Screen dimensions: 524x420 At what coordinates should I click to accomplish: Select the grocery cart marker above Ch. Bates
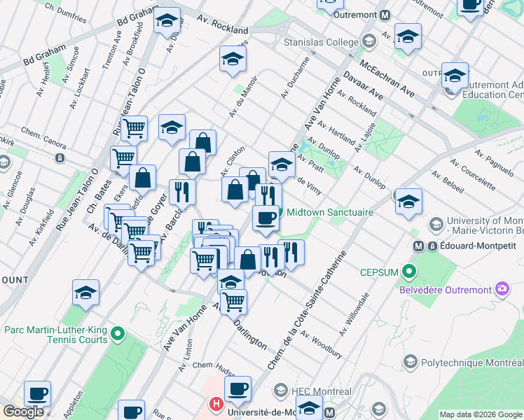(124, 160)
